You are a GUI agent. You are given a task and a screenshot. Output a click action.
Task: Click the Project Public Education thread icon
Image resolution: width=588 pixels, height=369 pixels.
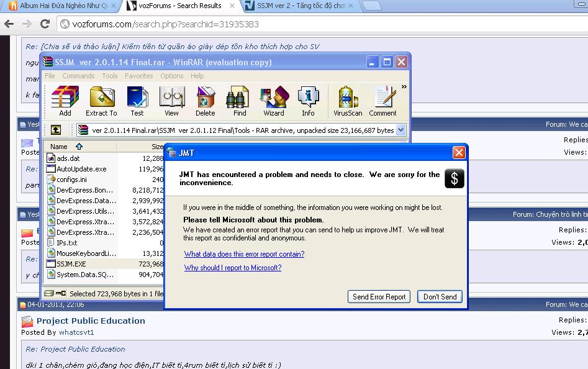click(x=27, y=321)
